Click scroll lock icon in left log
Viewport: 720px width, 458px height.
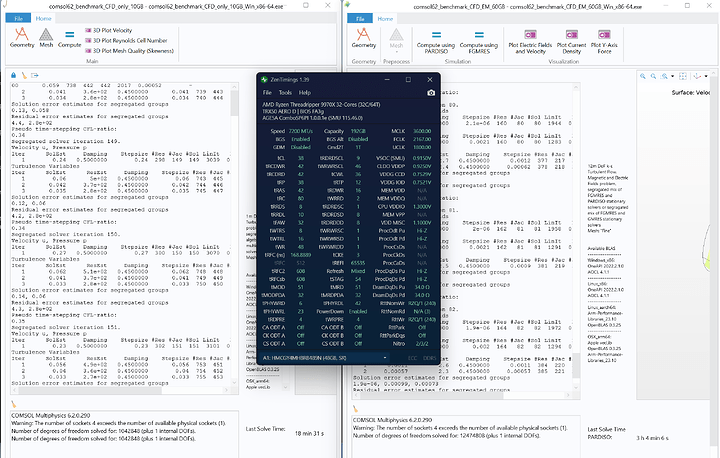coord(13,75)
